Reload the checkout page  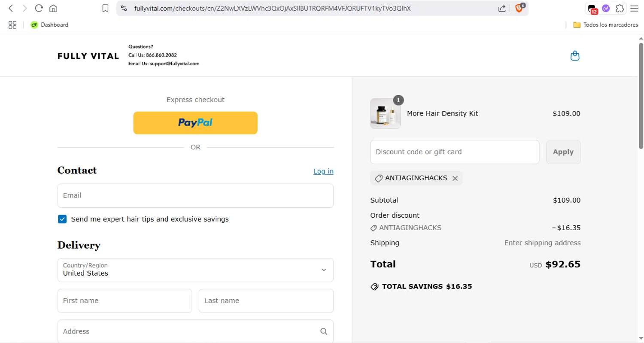[39, 8]
